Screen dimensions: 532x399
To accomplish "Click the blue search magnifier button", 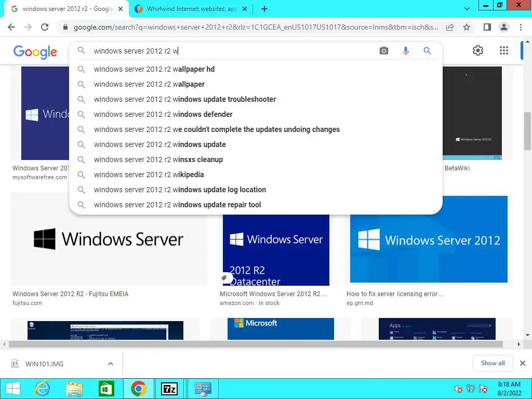I will coord(427,51).
